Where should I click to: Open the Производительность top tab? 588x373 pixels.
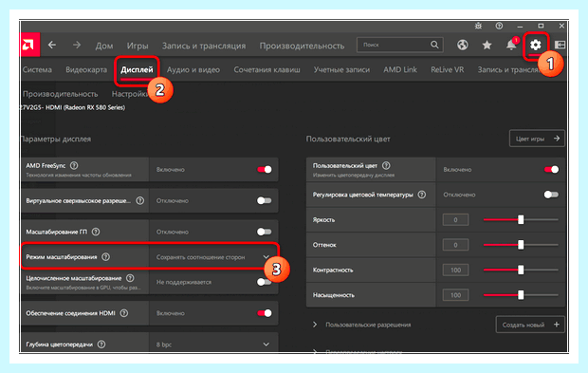pos(302,46)
